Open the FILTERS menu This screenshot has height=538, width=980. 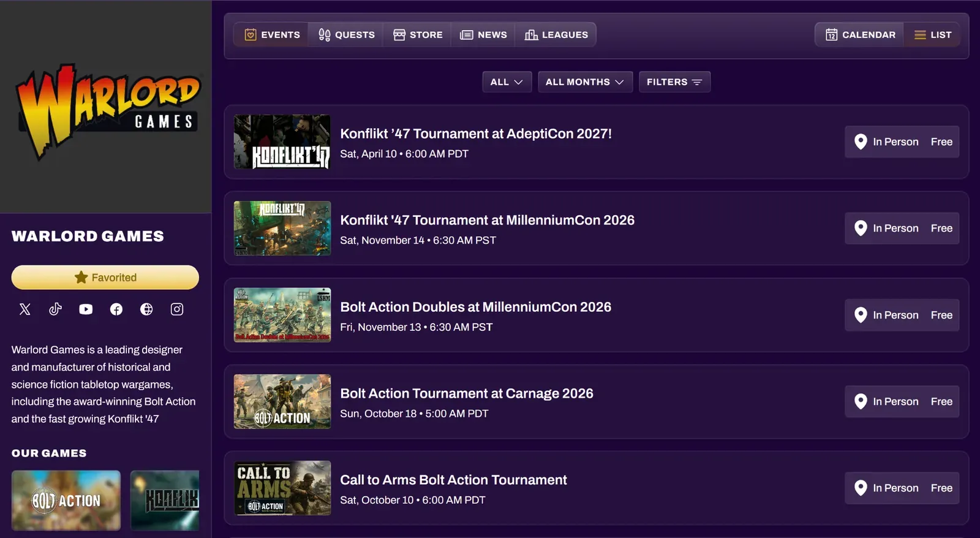click(674, 82)
